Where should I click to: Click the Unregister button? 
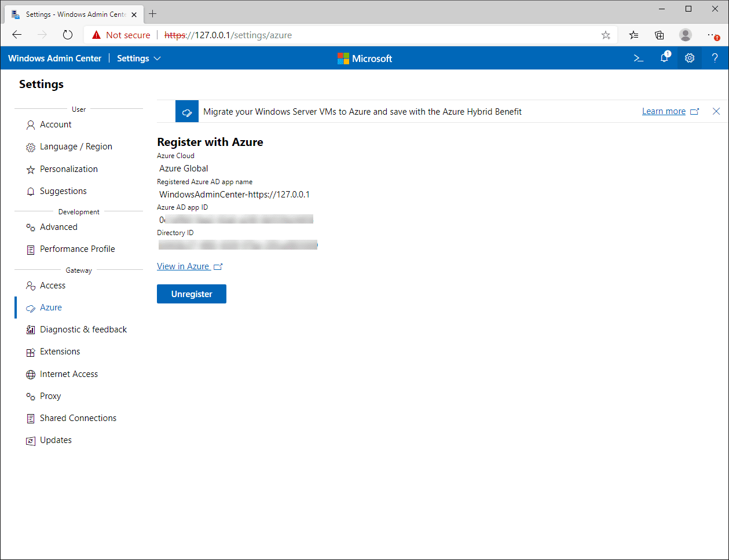click(191, 294)
